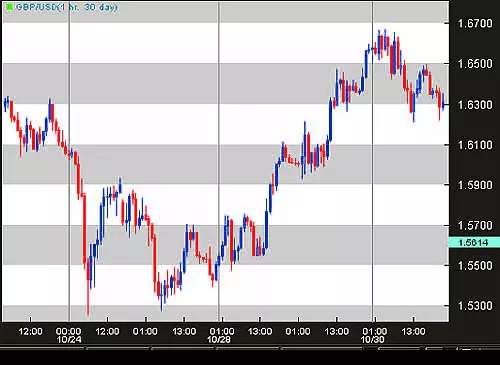
Task: Click the 10/24 date label
Action: pyautogui.click(x=69, y=340)
